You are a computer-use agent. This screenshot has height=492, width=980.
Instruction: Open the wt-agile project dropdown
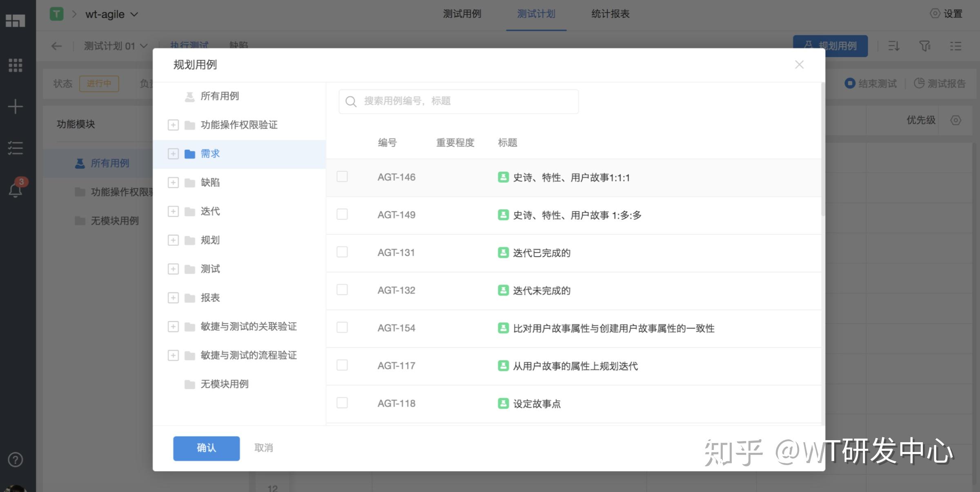pos(112,14)
